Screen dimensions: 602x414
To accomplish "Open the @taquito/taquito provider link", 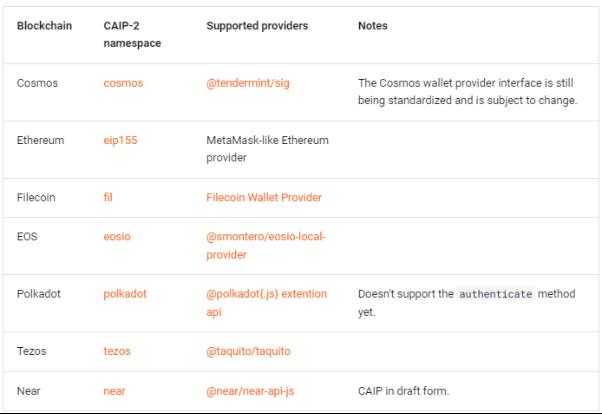I will (x=248, y=352).
